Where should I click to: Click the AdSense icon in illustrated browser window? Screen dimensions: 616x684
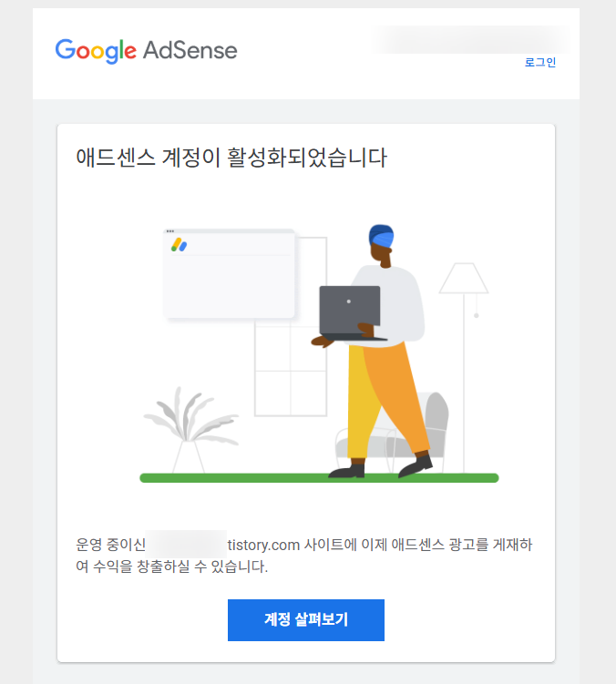pyautogui.click(x=179, y=245)
